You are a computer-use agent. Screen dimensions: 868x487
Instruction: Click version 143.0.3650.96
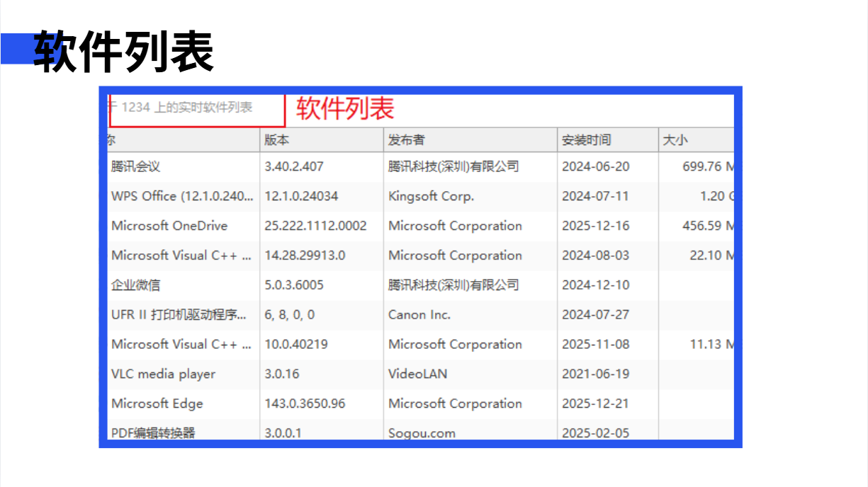coord(305,404)
